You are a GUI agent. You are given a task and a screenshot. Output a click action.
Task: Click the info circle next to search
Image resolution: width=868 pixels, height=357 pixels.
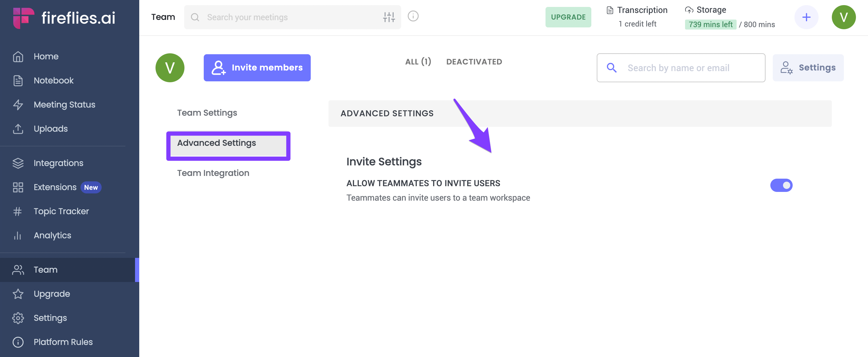(413, 16)
